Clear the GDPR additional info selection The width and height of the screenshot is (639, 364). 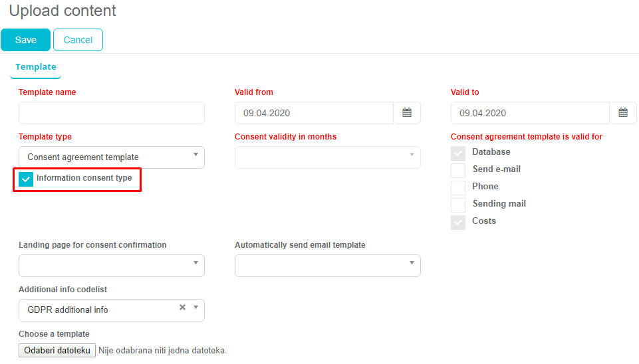(182, 308)
